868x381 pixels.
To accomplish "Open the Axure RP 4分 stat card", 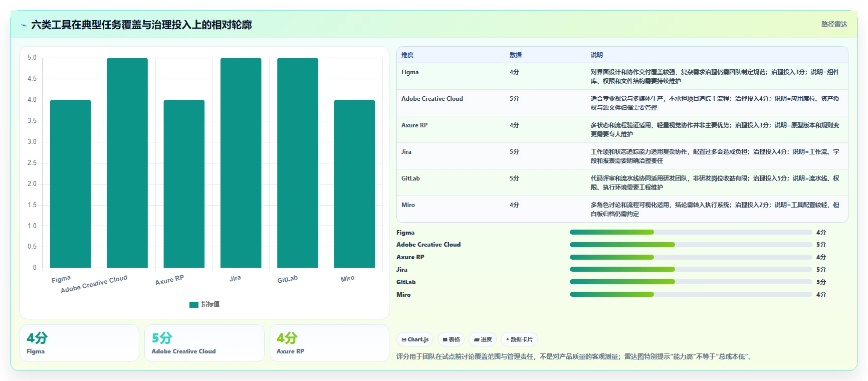I will tap(329, 343).
